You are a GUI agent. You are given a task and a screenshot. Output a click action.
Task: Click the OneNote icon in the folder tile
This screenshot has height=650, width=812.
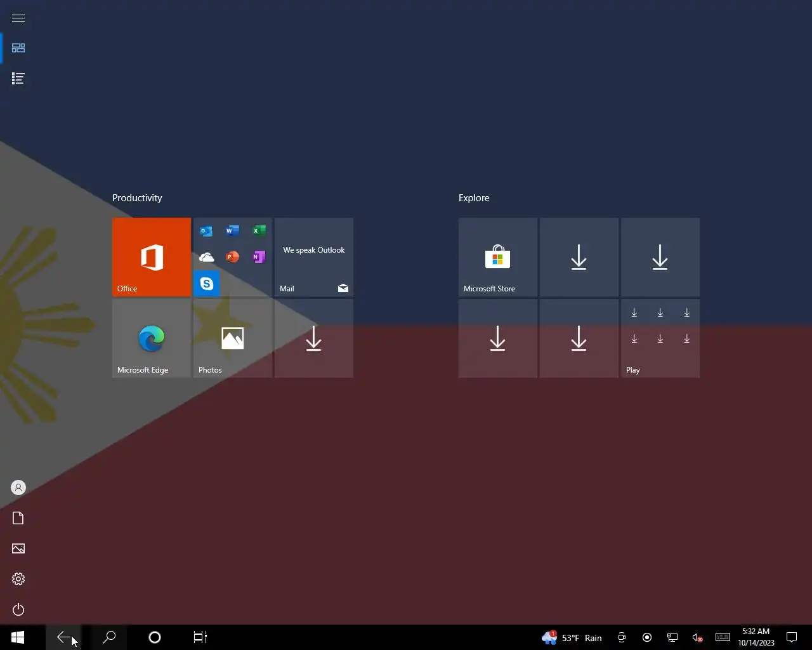[x=258, y=257]
